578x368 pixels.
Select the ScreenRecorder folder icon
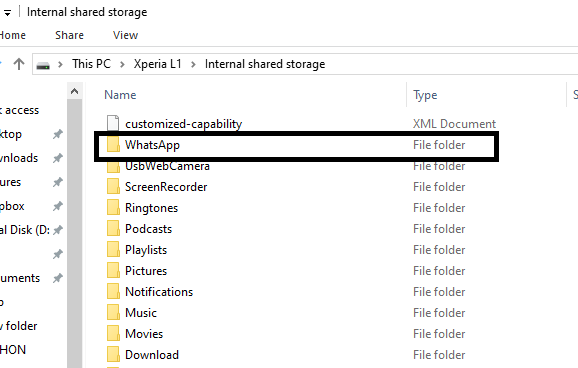(x=113, y=186)
